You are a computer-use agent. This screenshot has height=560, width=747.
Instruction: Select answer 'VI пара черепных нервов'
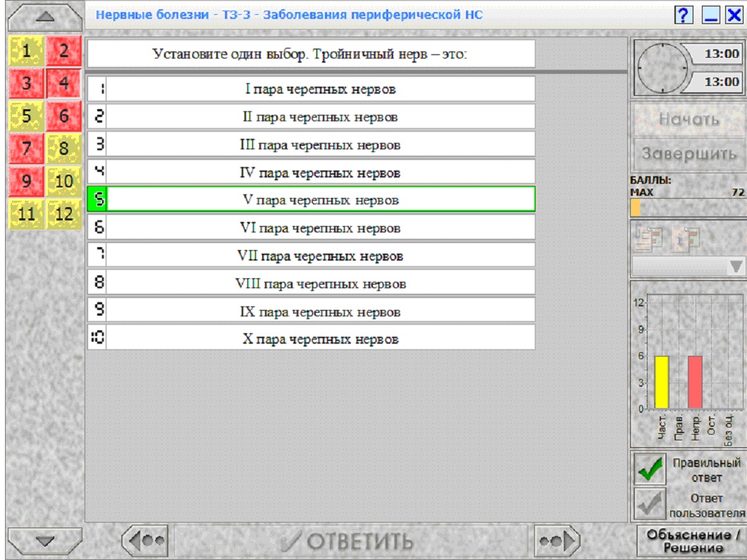[x=311, y=228]
